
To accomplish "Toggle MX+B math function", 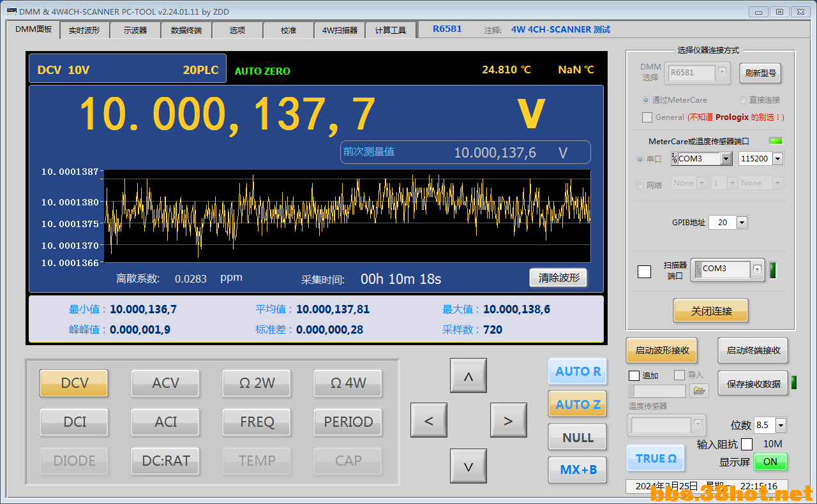I will [x=578, y=470].
